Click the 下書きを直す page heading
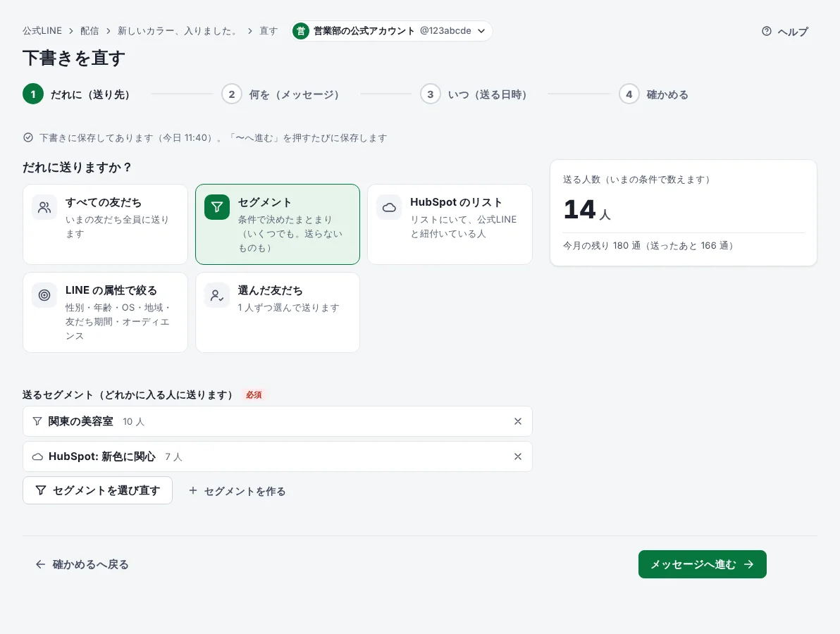 point(74,58)
